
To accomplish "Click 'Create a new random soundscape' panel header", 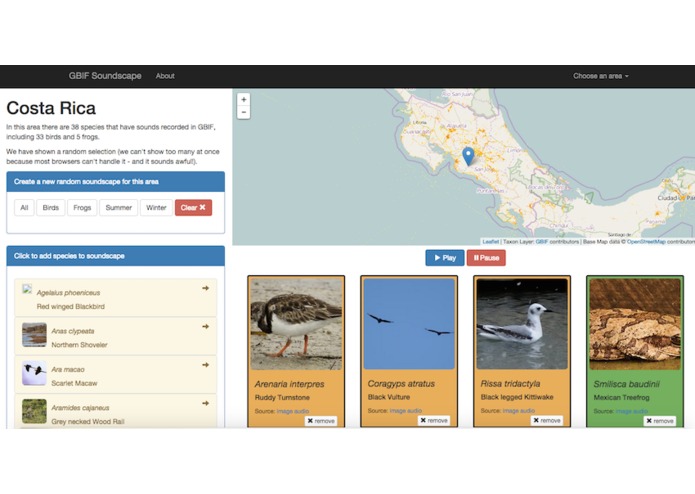I will [x=116, y=182].
